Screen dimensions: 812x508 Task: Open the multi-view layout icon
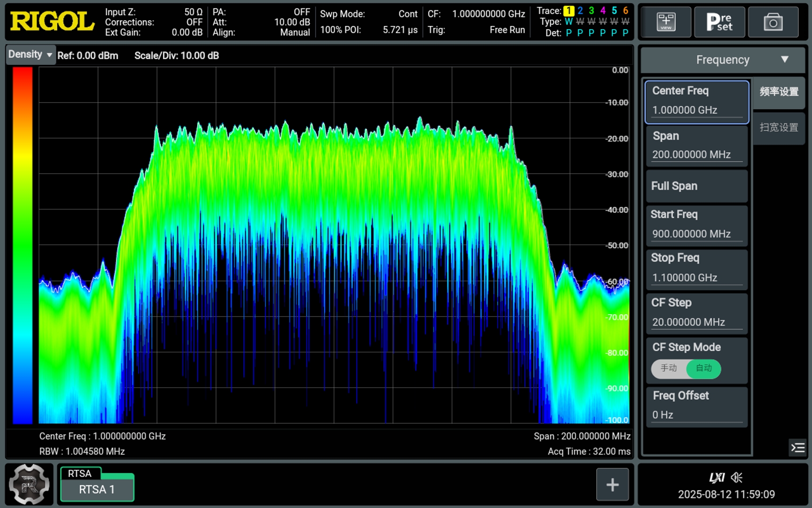click(x=665, y=22)
